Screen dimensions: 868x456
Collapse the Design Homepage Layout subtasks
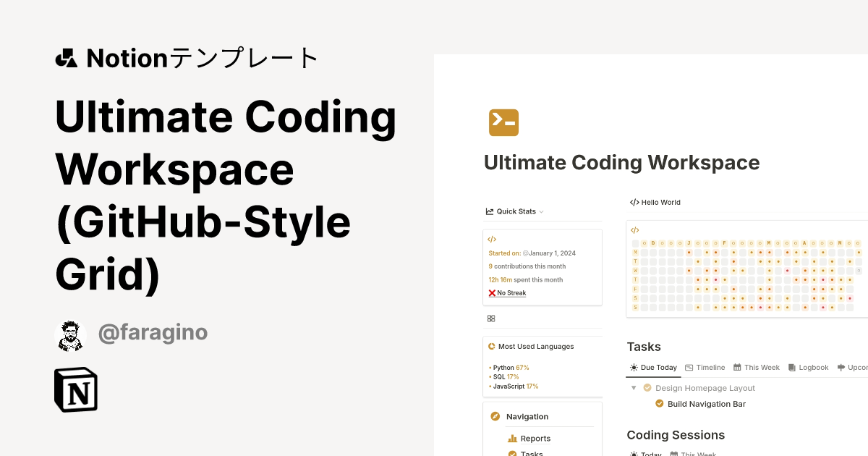click(634, 388)
